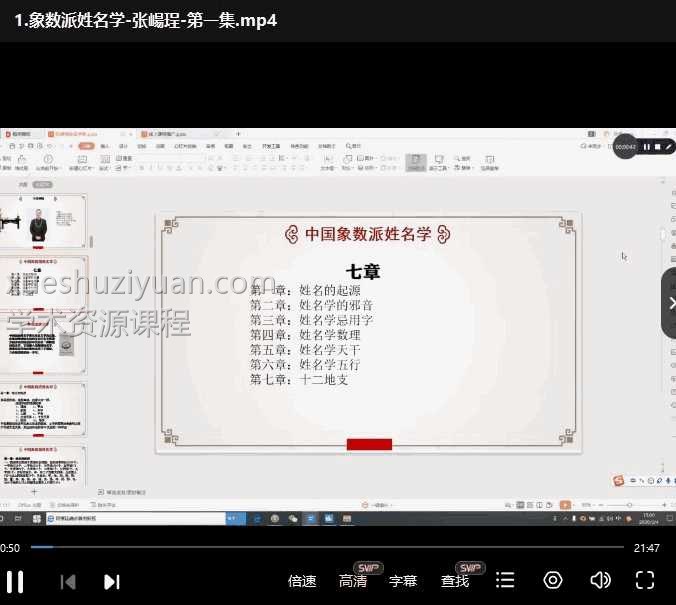
Task: Open the player settings circle icon
Action: pyautogui.click(x=553, y=581)
